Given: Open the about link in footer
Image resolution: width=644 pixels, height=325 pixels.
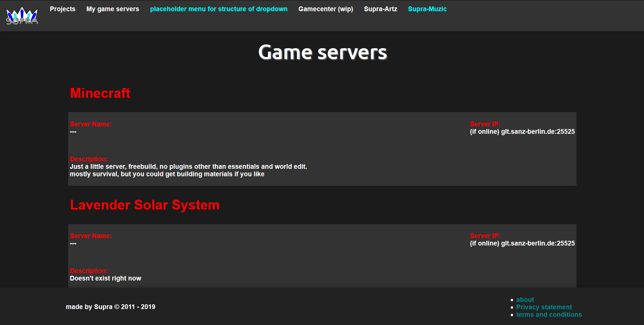Looking at the screenshot, I should [x=525, y=300].
